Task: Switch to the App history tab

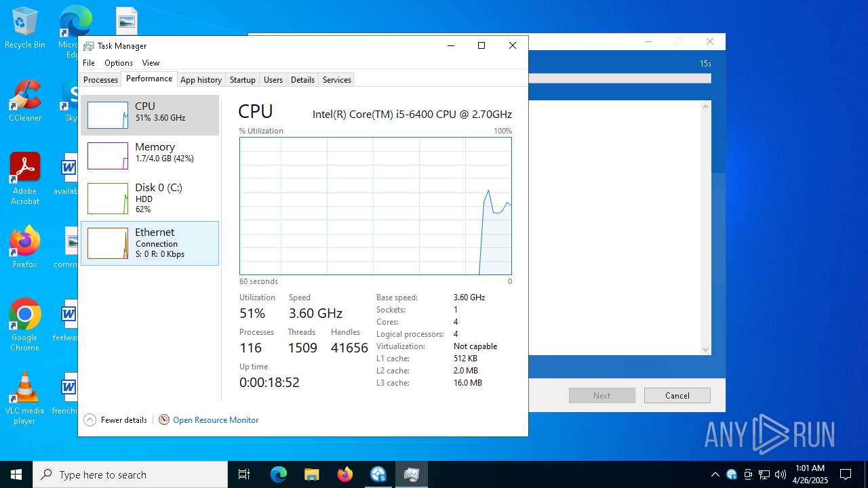Action: click(201, 80)
